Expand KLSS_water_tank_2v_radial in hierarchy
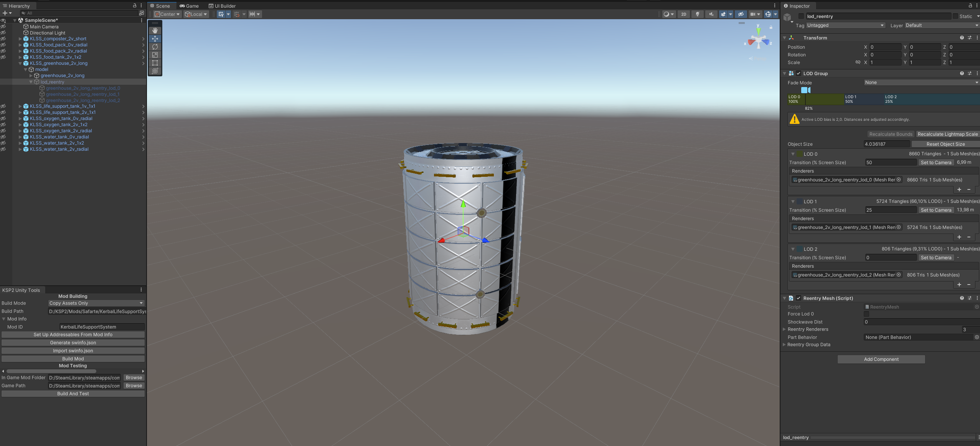This screenshot has height=446, width=980. coord(20,150)
